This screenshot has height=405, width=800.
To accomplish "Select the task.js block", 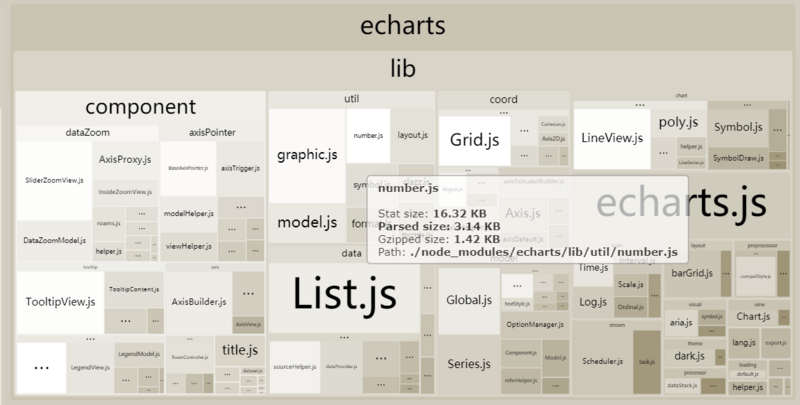I will coord(646,362).
